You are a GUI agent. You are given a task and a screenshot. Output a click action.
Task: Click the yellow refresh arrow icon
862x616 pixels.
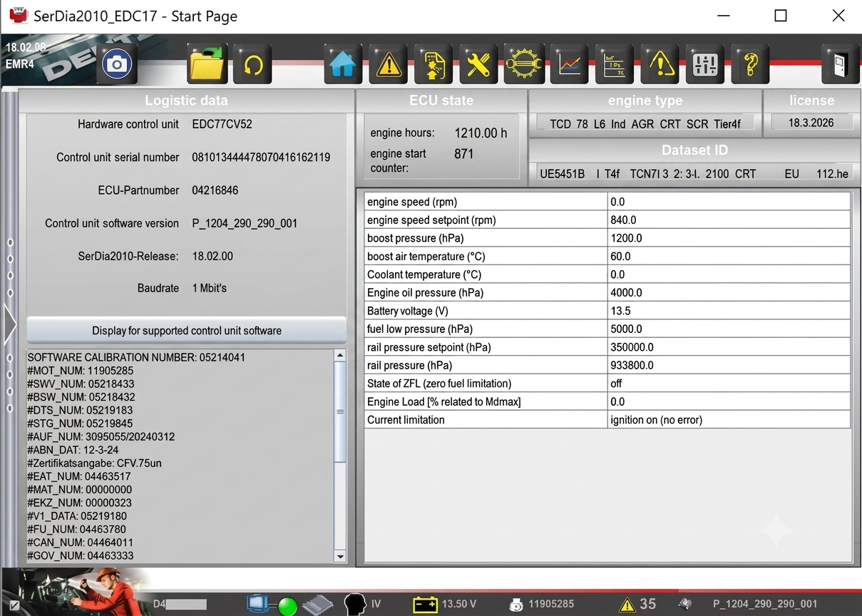pyautogui.click(x=252, y=65)
